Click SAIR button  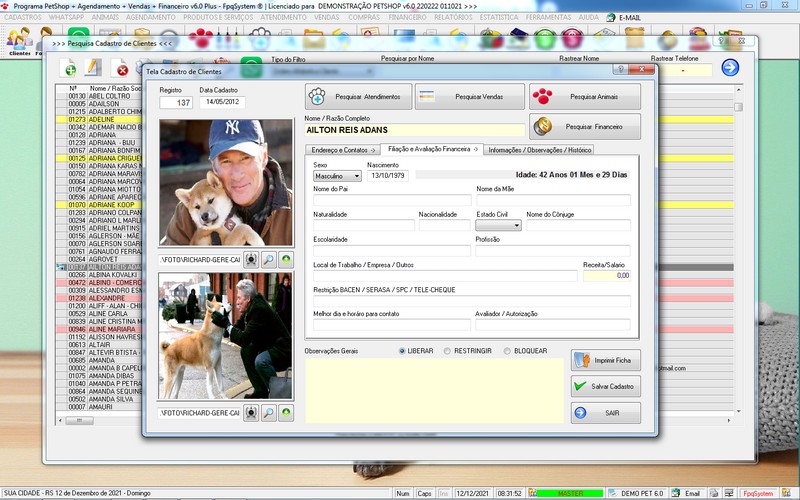[606, 413]
